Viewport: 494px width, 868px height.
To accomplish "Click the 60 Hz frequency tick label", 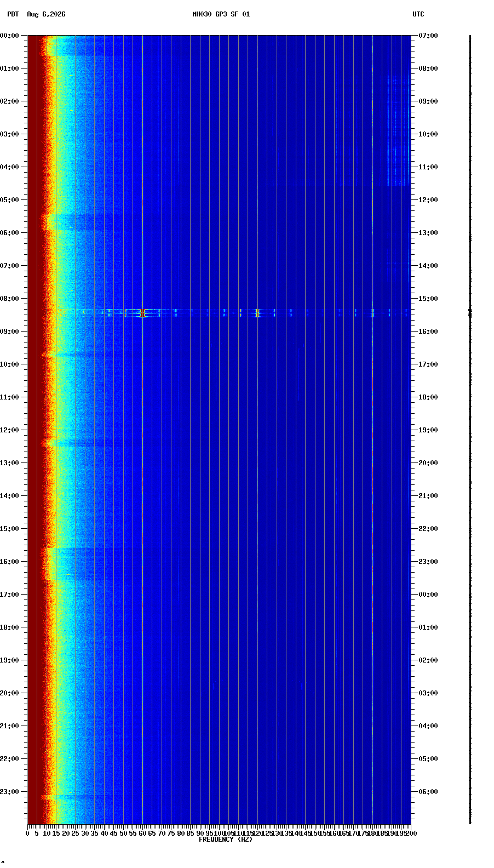I will coord(142,833).
